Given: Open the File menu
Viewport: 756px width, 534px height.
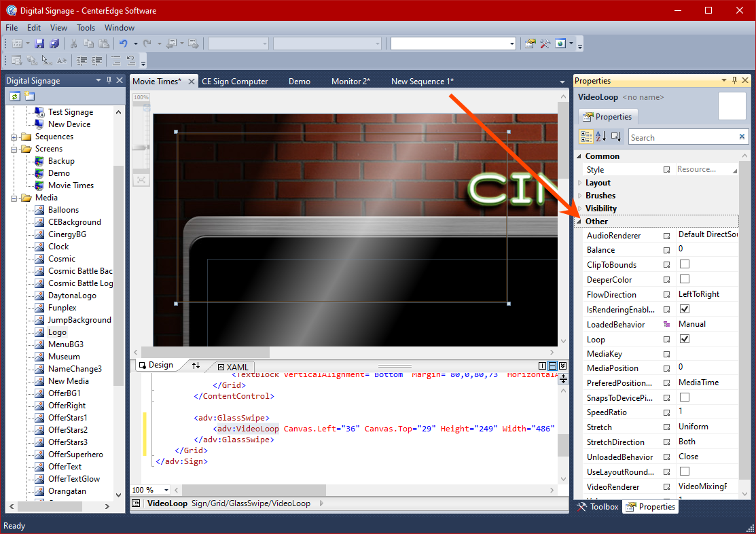Looking at the screenshot, I should (x=12, y=27).
